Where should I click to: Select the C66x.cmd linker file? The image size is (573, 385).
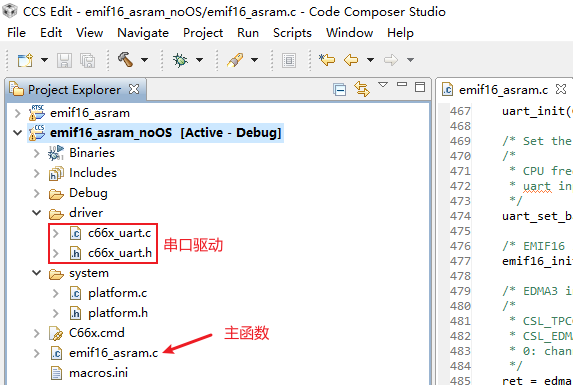96,333
